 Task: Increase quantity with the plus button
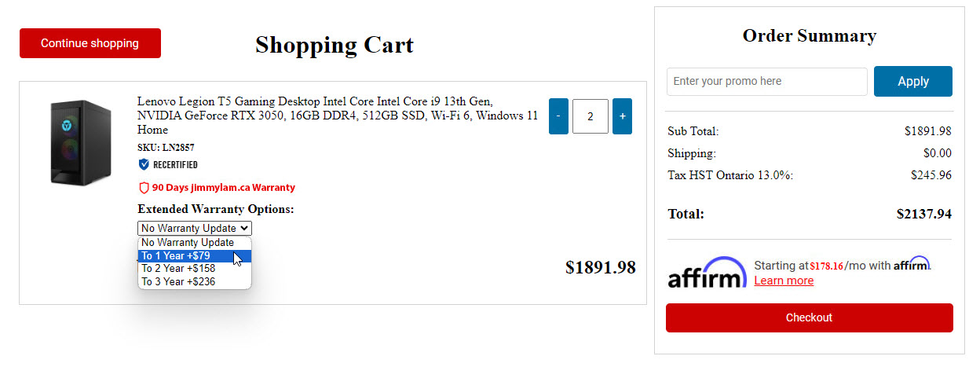(622, 116)
